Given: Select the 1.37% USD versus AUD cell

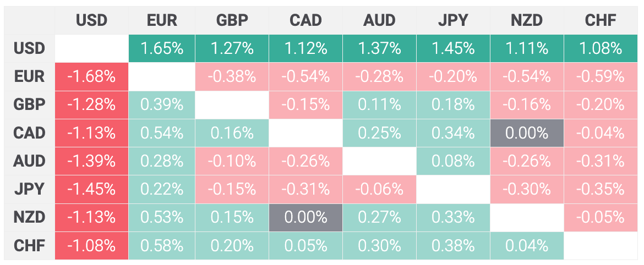Looking at the screenshot, I should [x=379, y=48].
